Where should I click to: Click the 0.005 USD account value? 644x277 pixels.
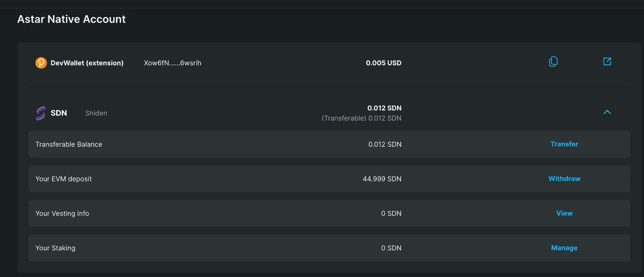tap(384, 63)
